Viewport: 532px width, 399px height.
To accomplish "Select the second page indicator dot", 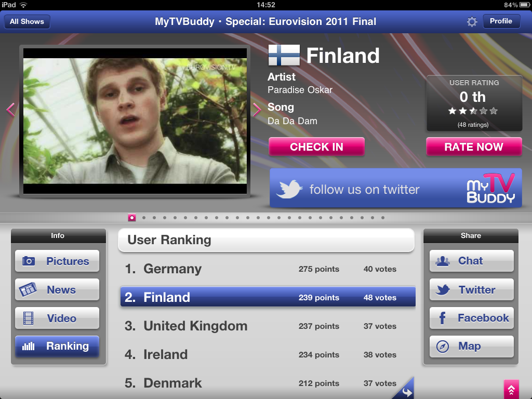I will tap(144, 218).
